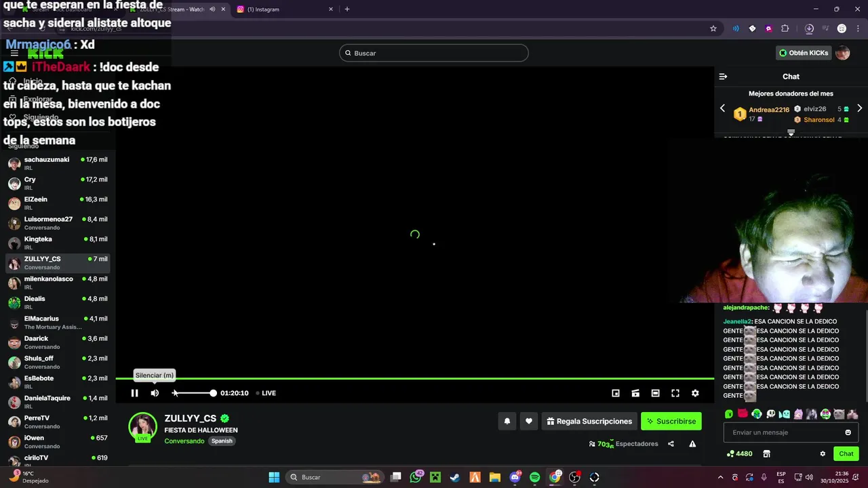868x488 pixels.
Task: Select the red devil cat emote
Action: click(743, 414)
